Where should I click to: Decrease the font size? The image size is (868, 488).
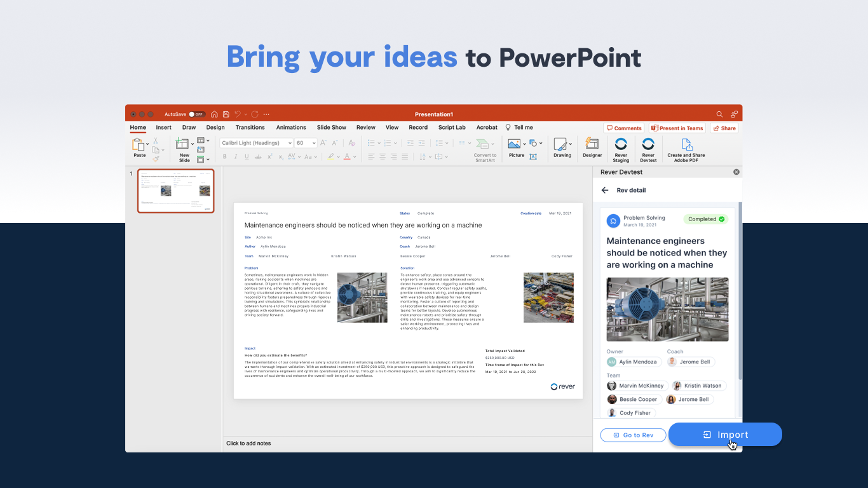pos(335,143)
